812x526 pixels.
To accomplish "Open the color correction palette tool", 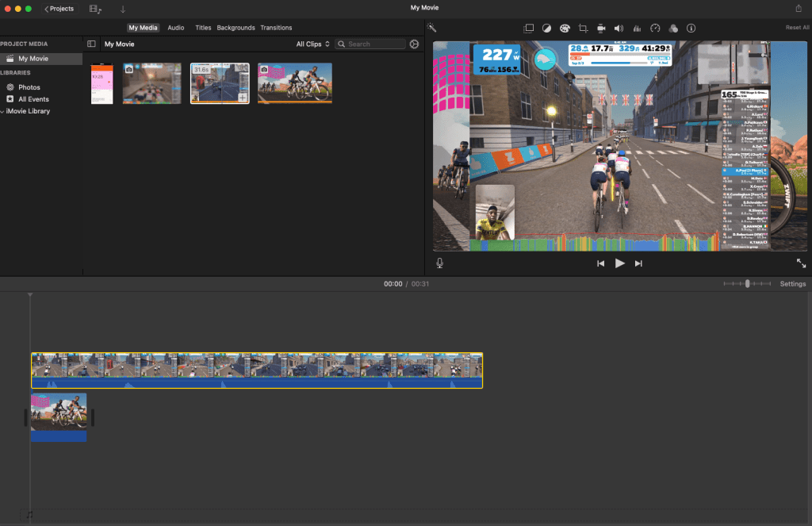I will coord(565,28).
